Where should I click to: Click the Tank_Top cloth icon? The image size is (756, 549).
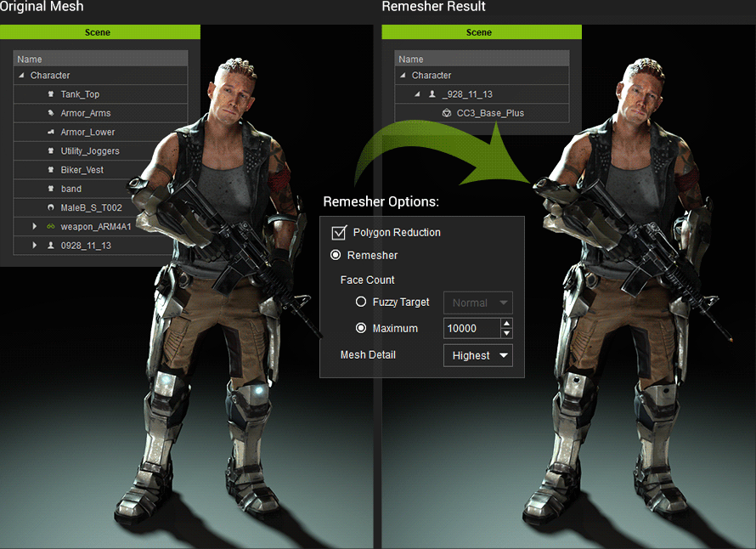pos(51,94)
